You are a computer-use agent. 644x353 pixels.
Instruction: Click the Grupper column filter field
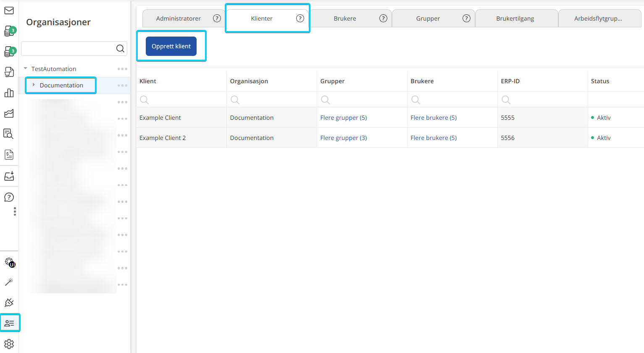(x=362, y=100)
